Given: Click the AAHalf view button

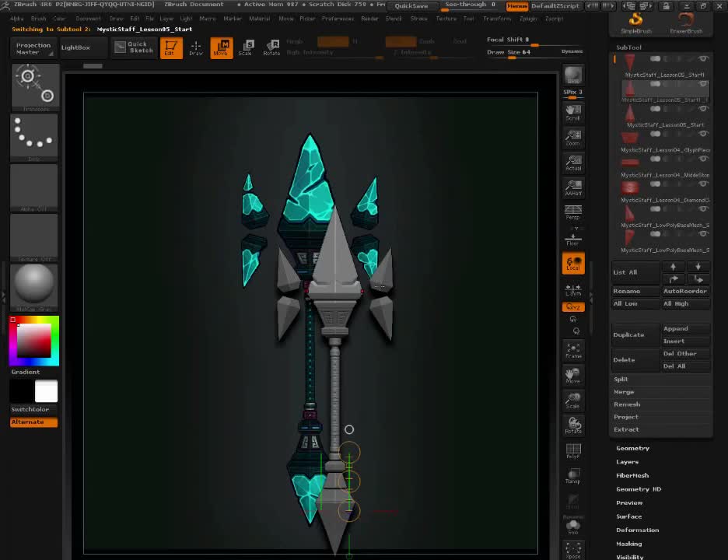Looking at the screenshot, I should point(573,188).
